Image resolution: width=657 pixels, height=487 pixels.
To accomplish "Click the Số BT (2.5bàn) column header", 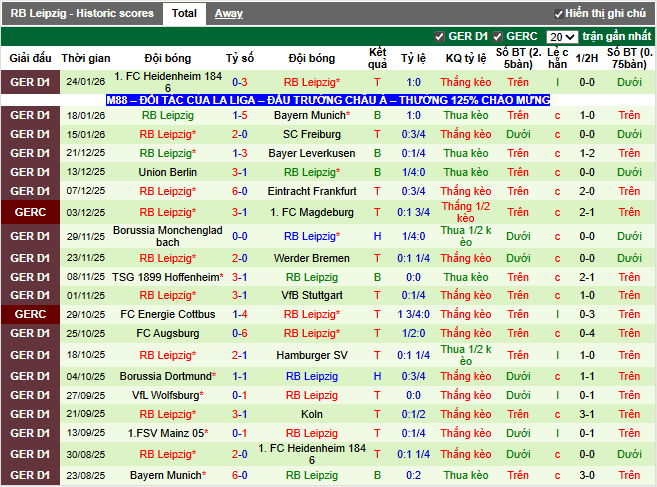I will point(518,58).
